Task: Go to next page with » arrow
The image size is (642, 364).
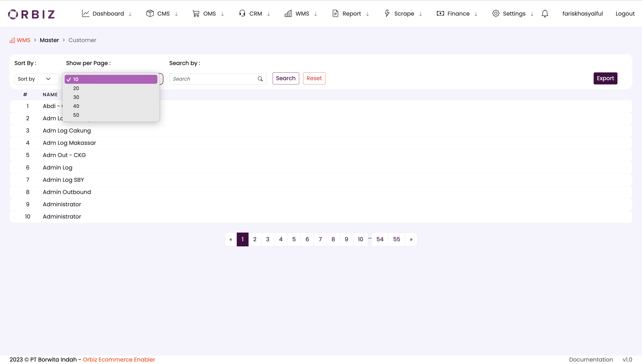Action: pos(411,239)
